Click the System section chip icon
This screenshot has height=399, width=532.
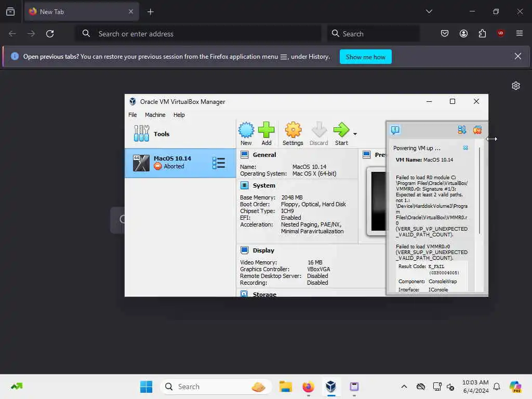tap(244, 185)
